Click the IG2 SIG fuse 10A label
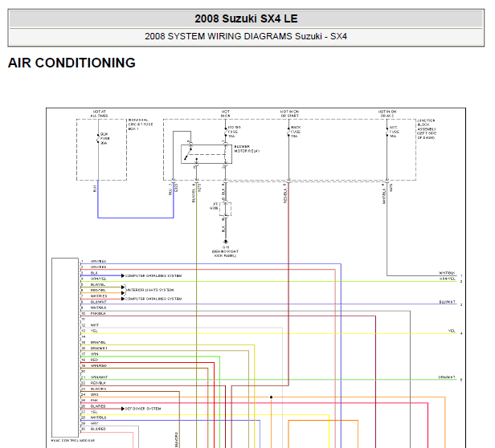495x448 pixels. point(235,132)
